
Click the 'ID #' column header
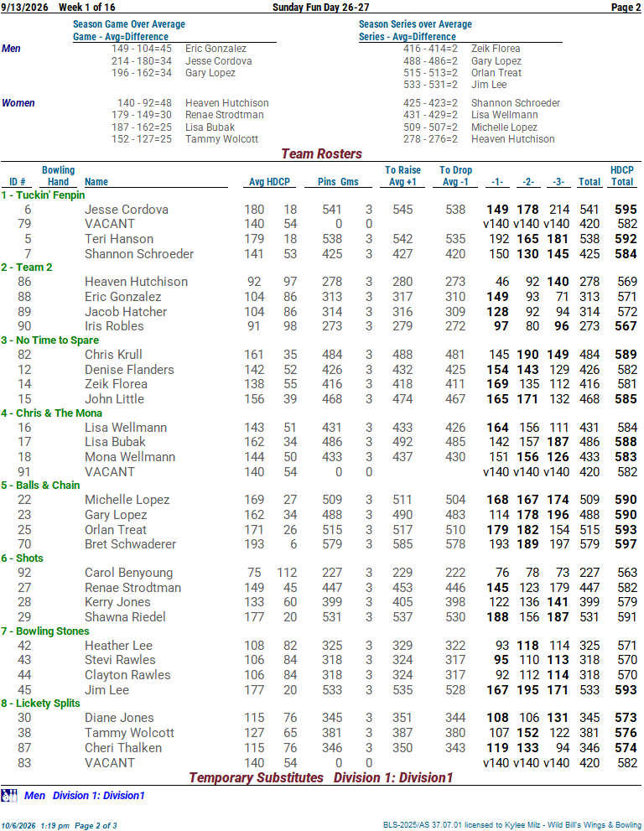(x=18, y=182)
